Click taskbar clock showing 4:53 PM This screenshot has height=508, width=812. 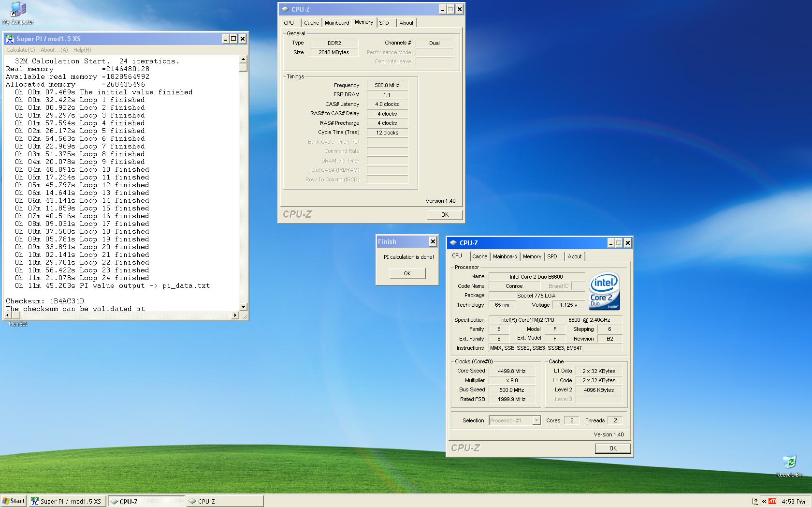click(x=793, y=501)
